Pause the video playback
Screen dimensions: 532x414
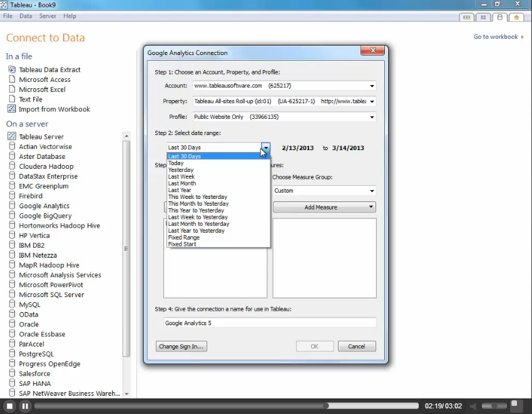25,406
